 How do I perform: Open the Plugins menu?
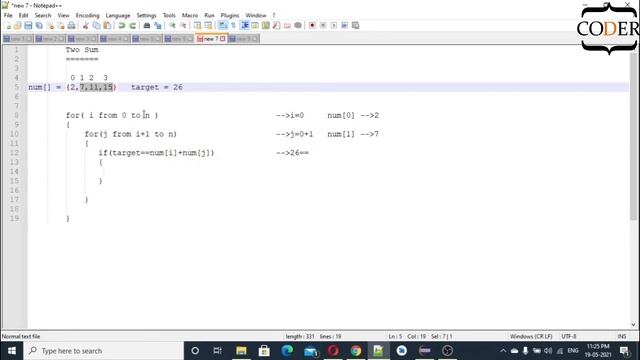point(230,15)
